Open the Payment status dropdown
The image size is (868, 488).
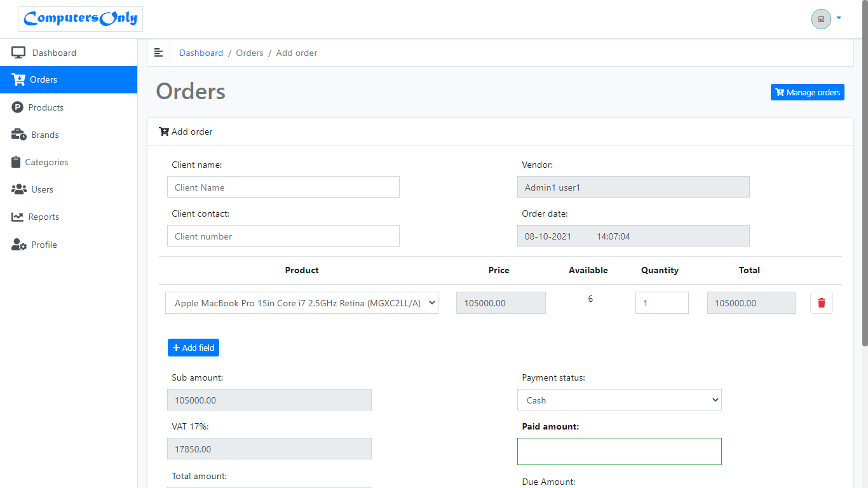click(619, 400)
